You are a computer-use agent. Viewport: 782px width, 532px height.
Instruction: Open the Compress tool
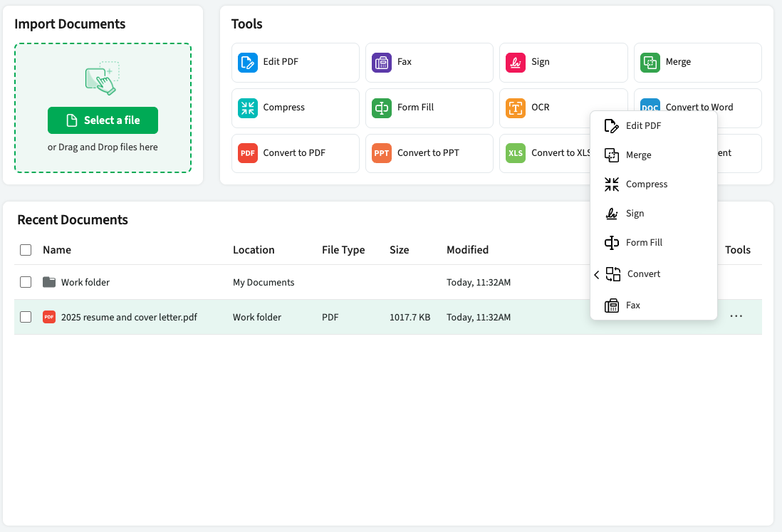[247, 108]
